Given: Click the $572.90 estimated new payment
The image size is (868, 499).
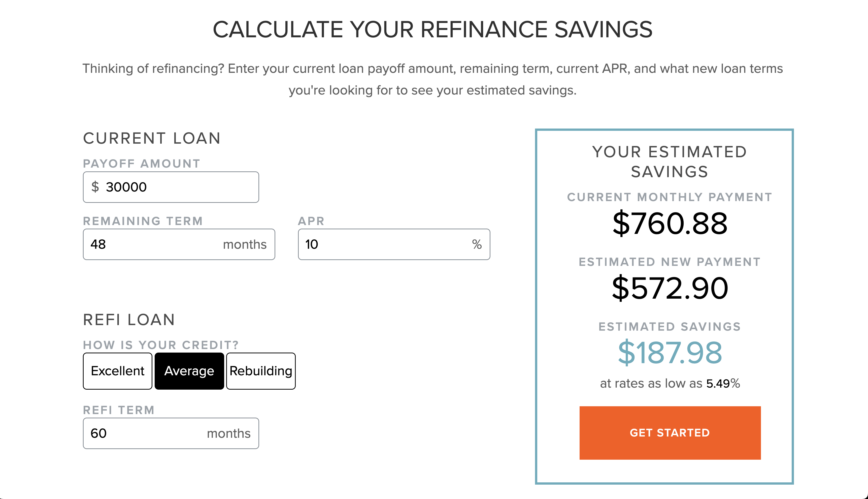Looking at the screenshot, I should (670, 288).
